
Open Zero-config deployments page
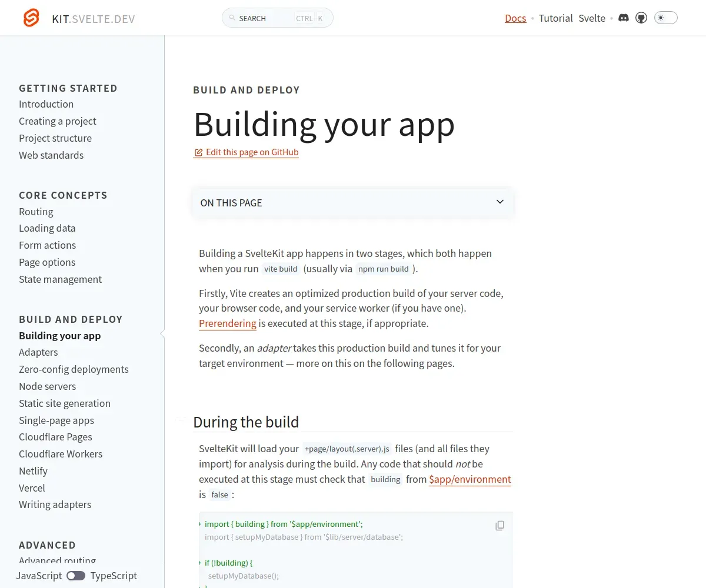74,369
